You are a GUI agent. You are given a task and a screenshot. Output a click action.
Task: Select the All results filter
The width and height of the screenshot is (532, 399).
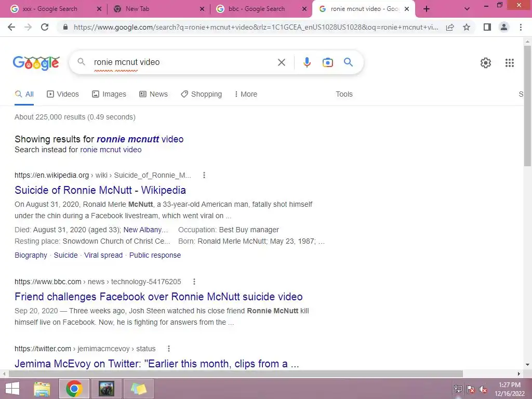pos(24,95)
